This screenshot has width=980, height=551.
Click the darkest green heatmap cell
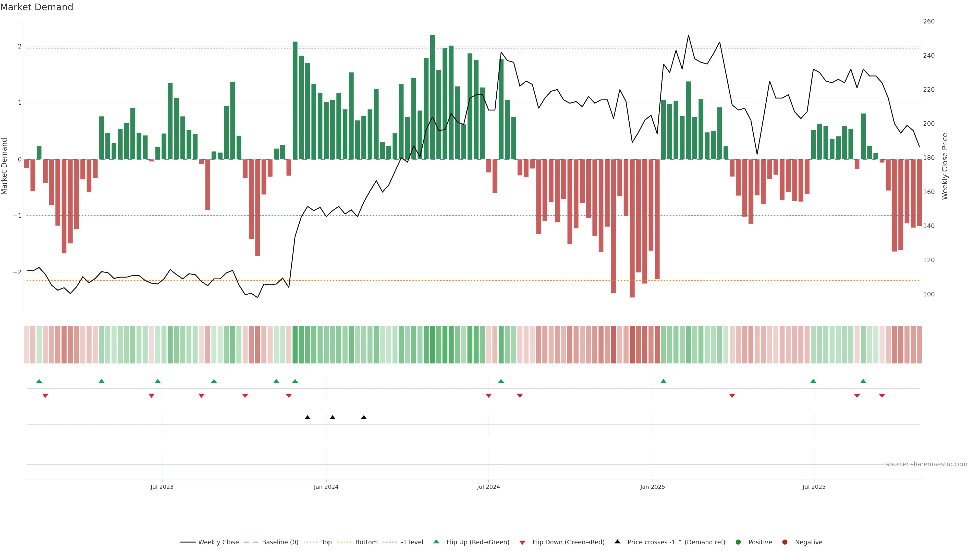click(x=432, y=345)
